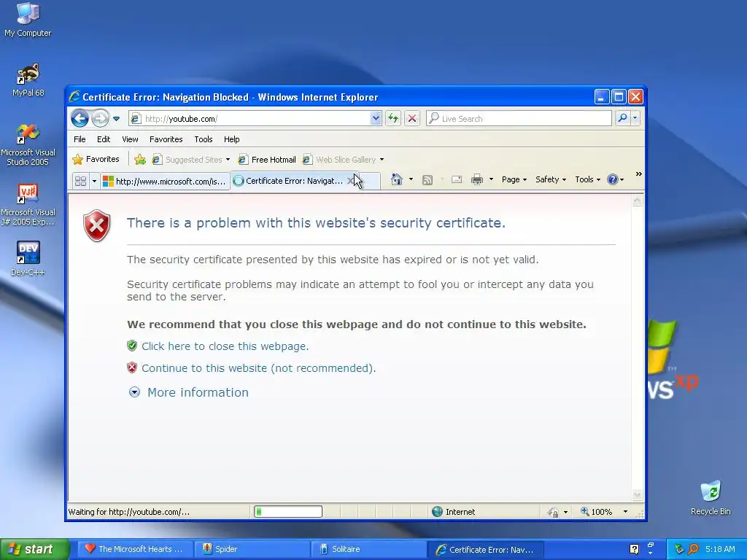This screenshot has width=747, height=560.
Task: Select My Computer desktop icon
Action: (x=28, y=20)
